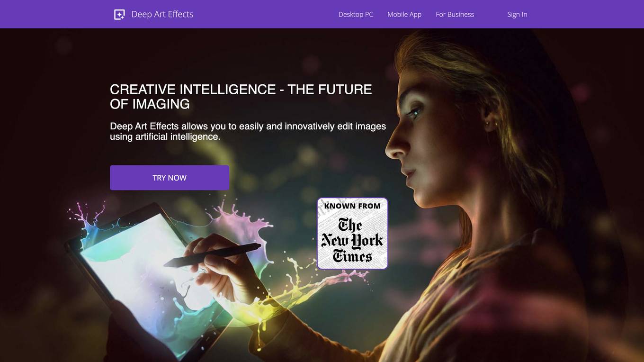The image size is (644, 362).
Task: Open the Known From New York Times badge
Action: [352, 234]
